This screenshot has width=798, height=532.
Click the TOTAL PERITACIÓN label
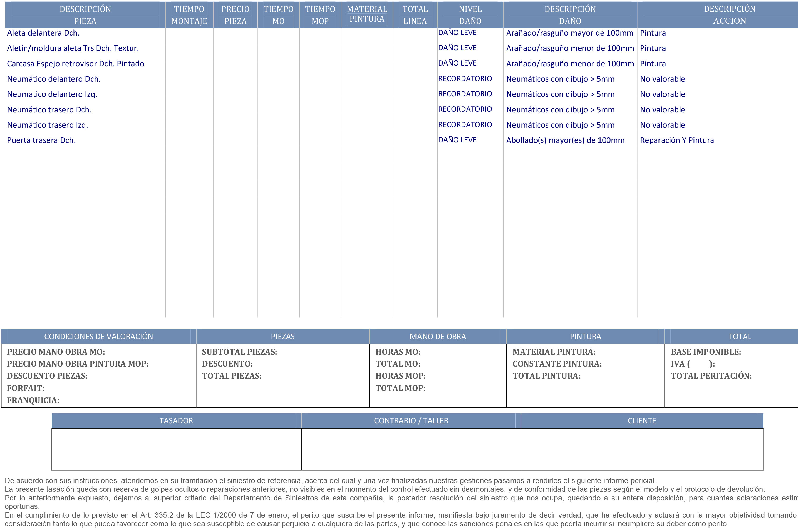[711, 376]
